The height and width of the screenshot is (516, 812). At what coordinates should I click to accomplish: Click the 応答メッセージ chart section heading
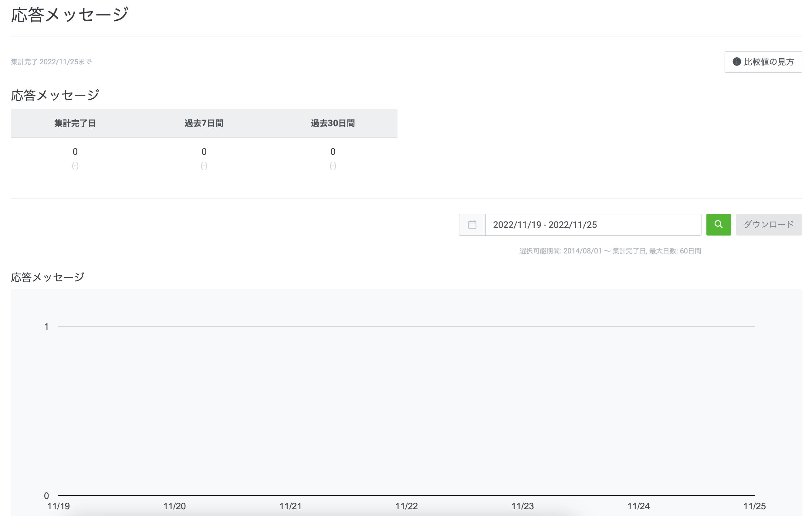click(x=48, y=277)
